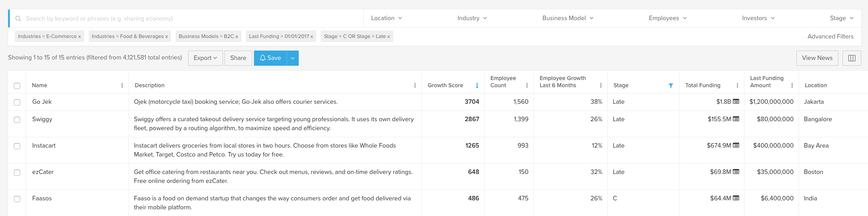Screen dimensions: 868x216
Task: Remove the Last Funding date filter tag
Action: [312, 37]
